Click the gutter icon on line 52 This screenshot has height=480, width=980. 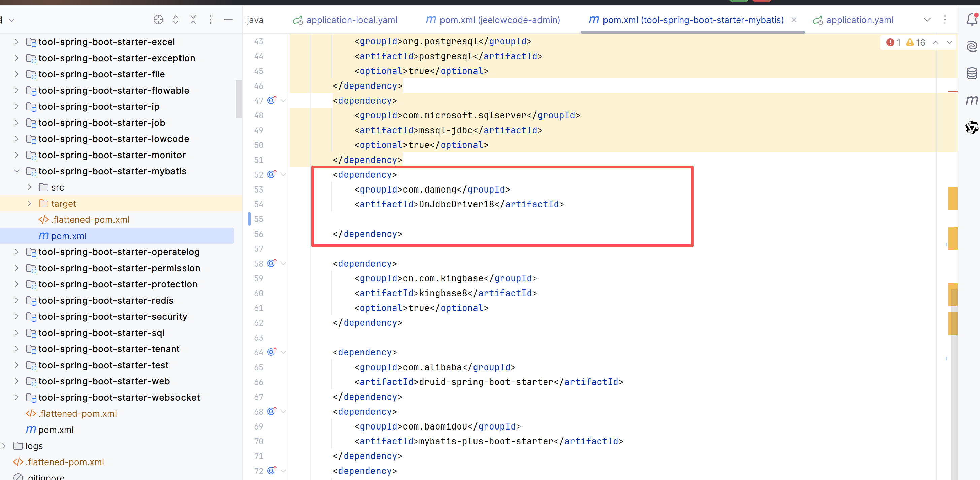tap(272, 174)
